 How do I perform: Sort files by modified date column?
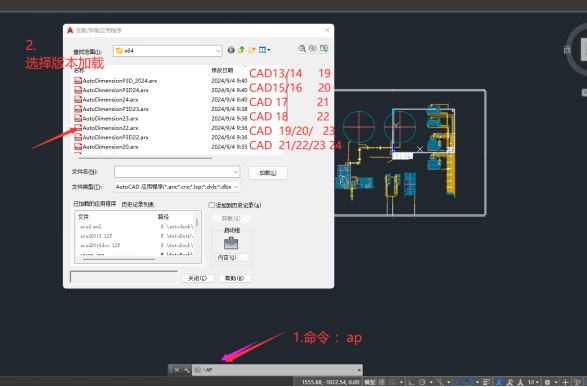coord(222,70)
